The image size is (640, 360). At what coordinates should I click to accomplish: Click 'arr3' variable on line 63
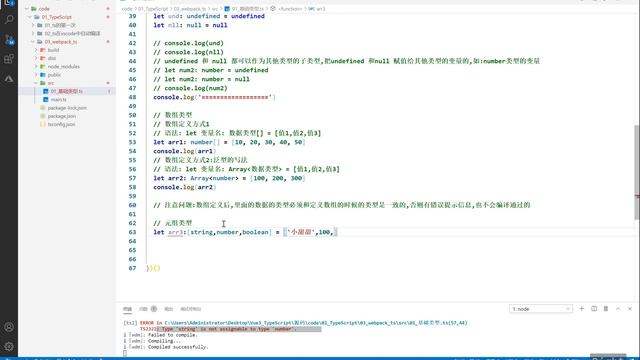coord(175,232)
